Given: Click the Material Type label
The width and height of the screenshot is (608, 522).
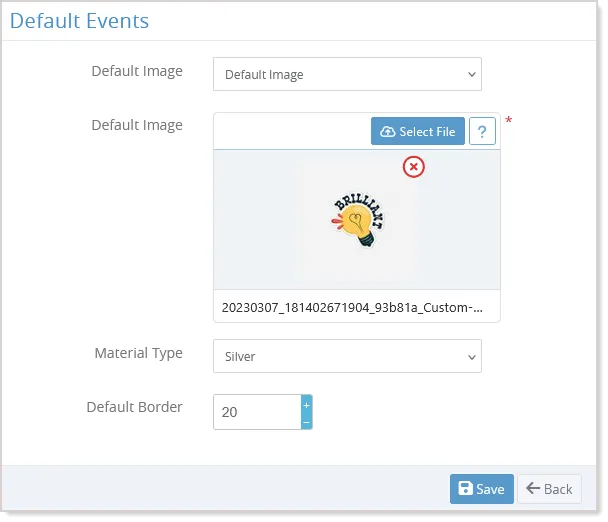Looking at the screenshot, I should pos(138,353).
